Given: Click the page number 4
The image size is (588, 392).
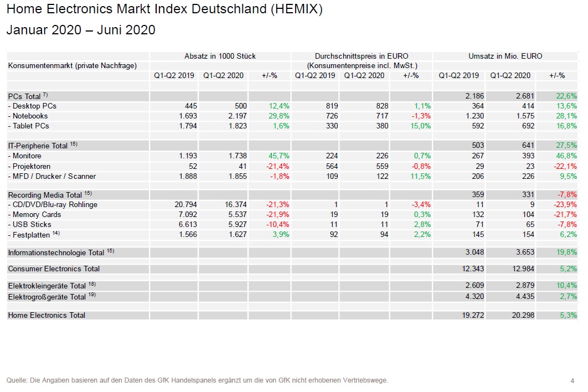Looking at the screenshot, I should 572,380.
